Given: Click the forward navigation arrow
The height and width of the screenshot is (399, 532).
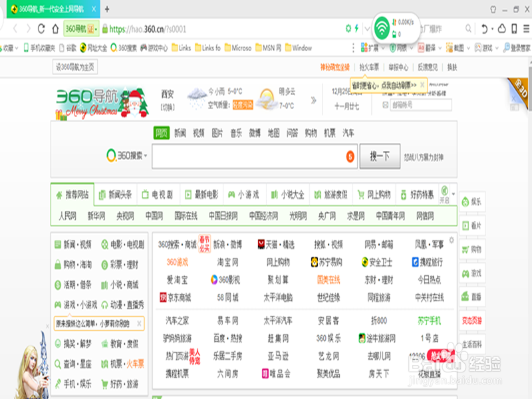Looking at the screenshot, I should pos(29,29).
